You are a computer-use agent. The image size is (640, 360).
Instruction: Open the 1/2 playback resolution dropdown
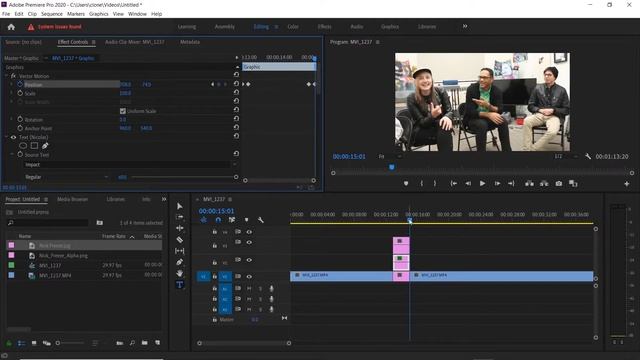click(567, 156)
